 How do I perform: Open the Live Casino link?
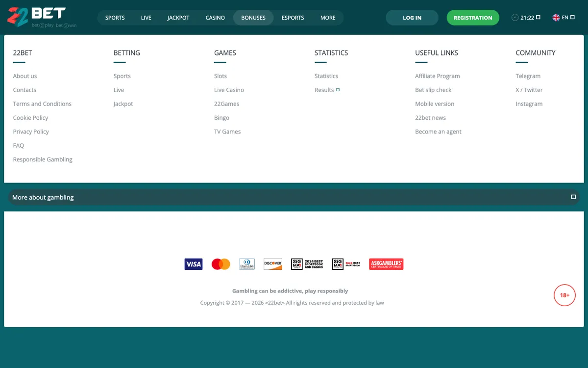coord(229,90)
